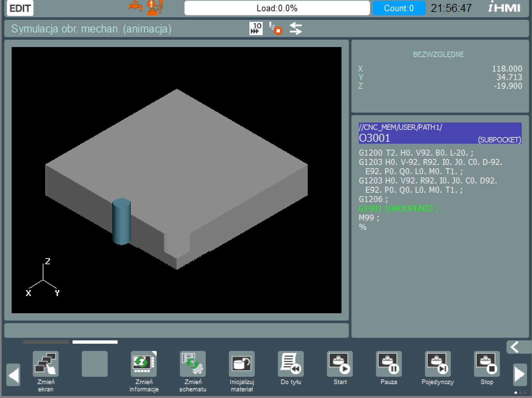
Task: Toggle the operator alert icon in header
Action: click(152, 7)
